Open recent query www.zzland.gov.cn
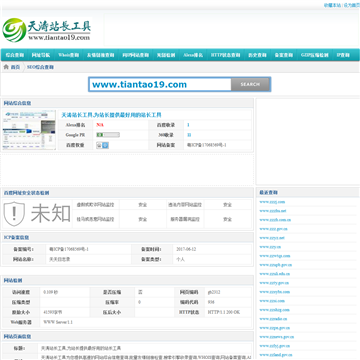360x360 pixels. [276, 355]
